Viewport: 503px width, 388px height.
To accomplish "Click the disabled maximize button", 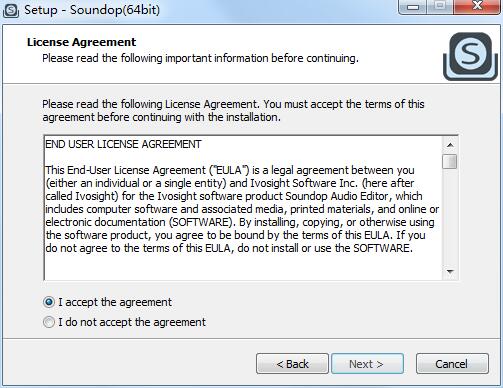I will click(x=440, y=7).
